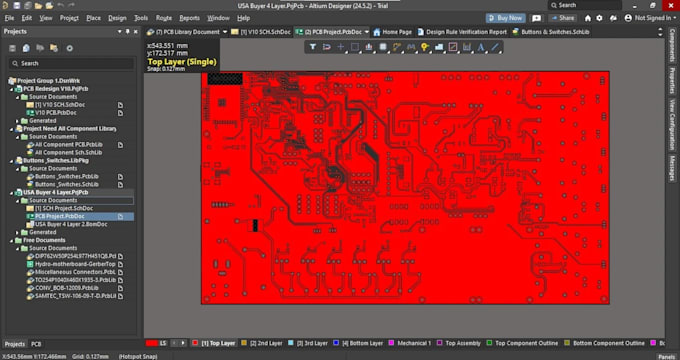The height and width of the screenshot is (360, 680).
Task: Collapse Buttons _Switches.LibPkg node
Action: click(x=12, y=160)
